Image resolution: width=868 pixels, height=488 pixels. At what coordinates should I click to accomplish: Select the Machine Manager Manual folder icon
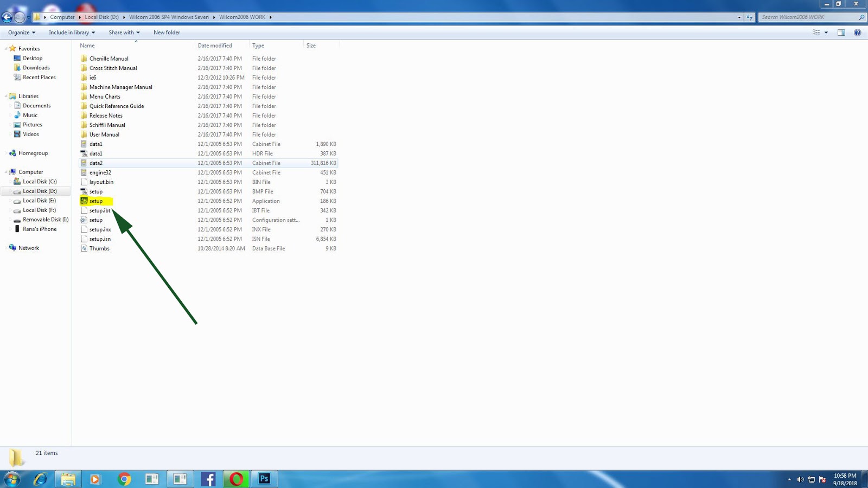pyautogui.click(x=84, y=87)
